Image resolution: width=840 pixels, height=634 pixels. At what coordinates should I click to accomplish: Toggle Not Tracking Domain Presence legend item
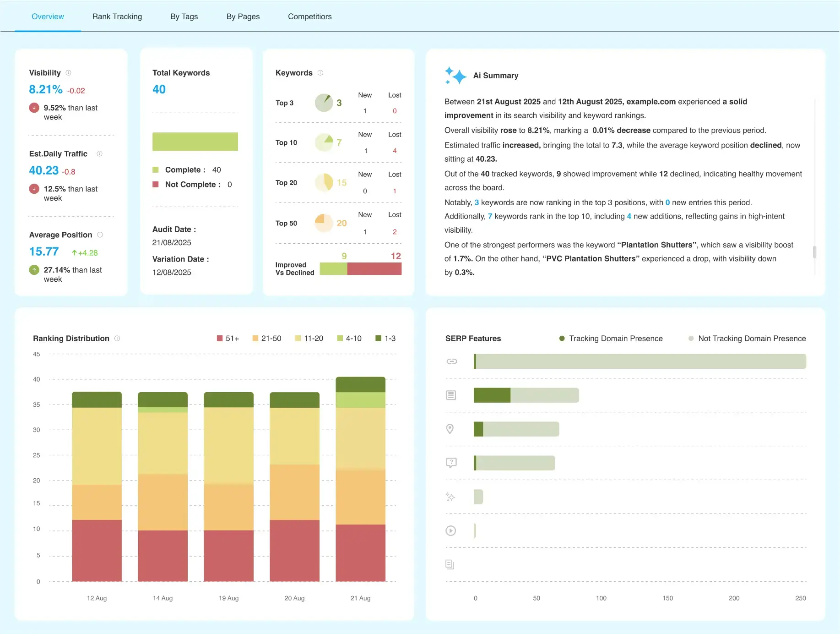(747, 339)
